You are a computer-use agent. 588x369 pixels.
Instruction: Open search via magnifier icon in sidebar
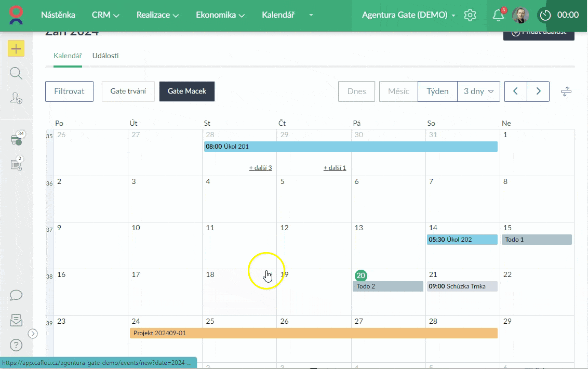[16, 73]
